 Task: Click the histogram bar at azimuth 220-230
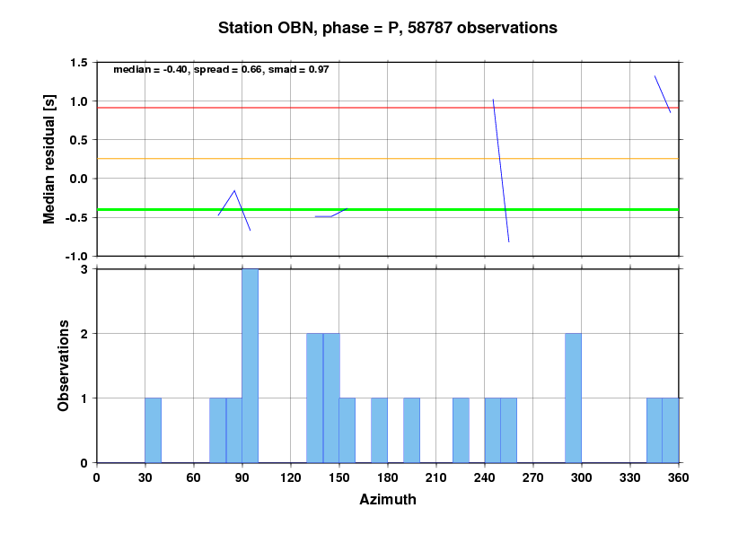pos(461,431)
